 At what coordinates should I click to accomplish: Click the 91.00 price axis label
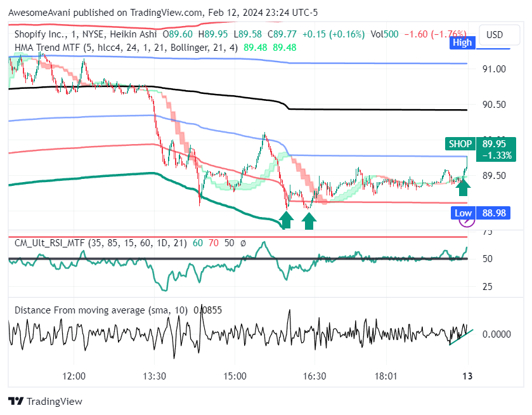[494, 69]
